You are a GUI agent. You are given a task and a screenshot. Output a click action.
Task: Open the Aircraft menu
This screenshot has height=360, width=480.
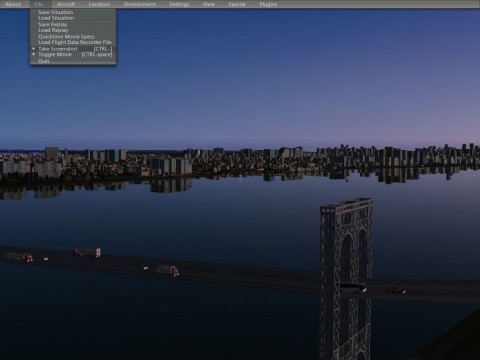(x=66, y=4)
